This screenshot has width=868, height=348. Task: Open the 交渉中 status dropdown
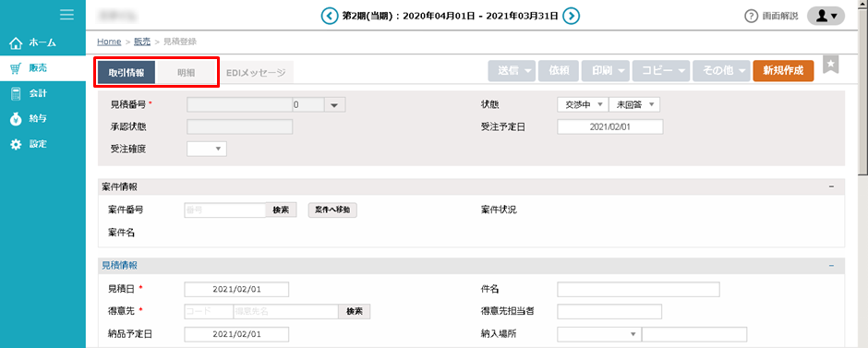(583, 104)
